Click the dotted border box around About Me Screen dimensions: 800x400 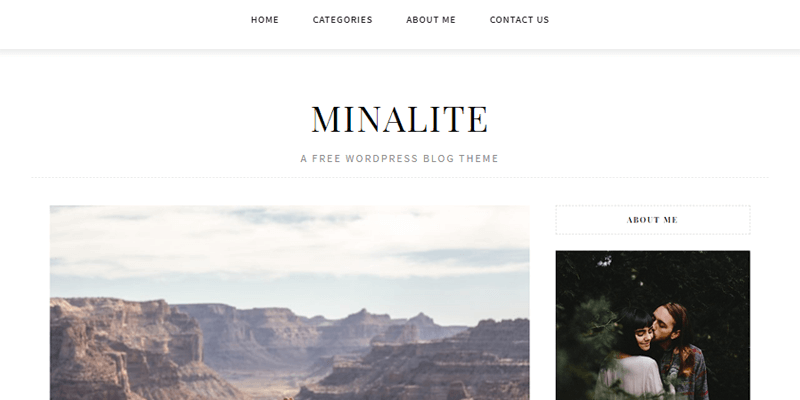[x=653, y=220]
